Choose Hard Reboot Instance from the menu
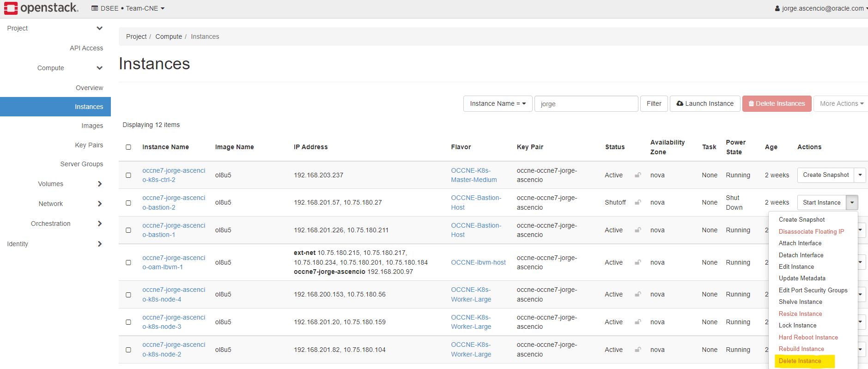Viewport: 868px width, 369px height. (x=808, y=337)
